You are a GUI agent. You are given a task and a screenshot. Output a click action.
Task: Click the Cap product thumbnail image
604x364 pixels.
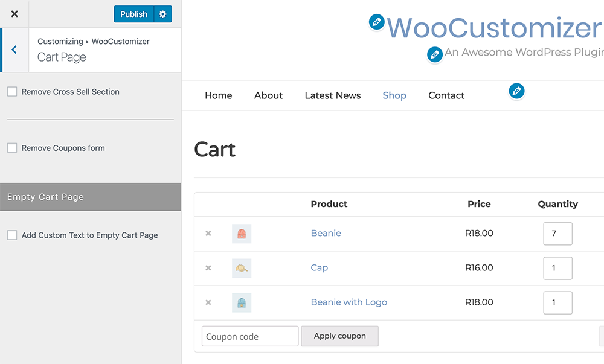[x=242, y=268]
